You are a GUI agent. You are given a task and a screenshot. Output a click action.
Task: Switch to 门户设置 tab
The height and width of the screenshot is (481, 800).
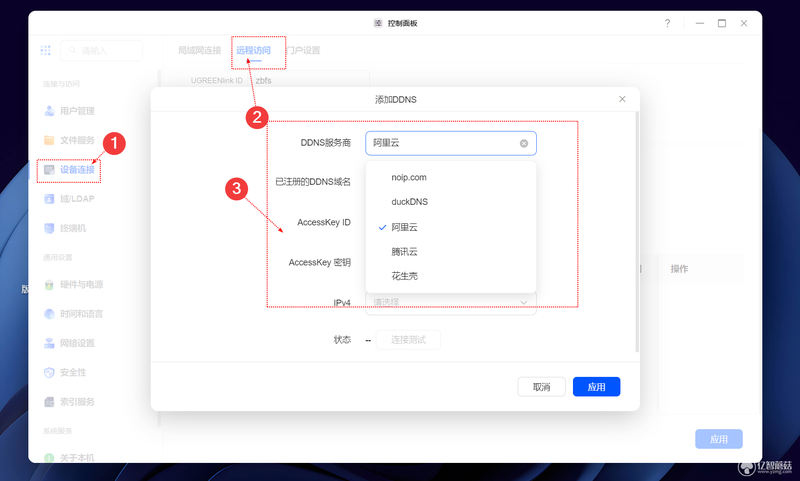pyautogui.click(x=303, y=50)
